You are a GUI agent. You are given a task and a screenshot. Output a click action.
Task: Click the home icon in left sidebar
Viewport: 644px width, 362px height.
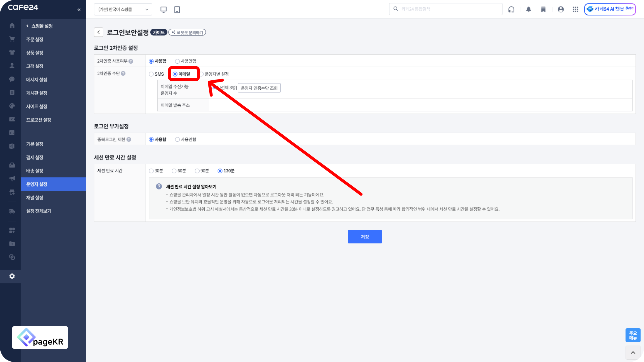click(12, 26)
